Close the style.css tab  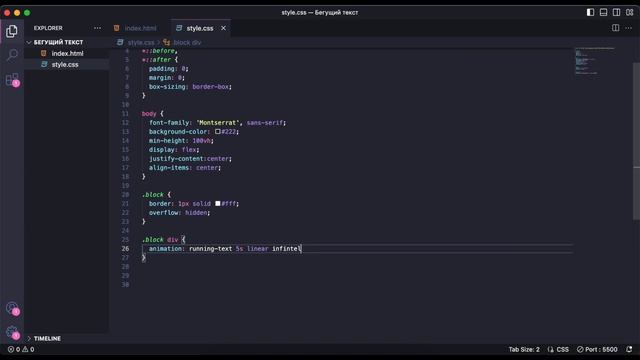223,28
